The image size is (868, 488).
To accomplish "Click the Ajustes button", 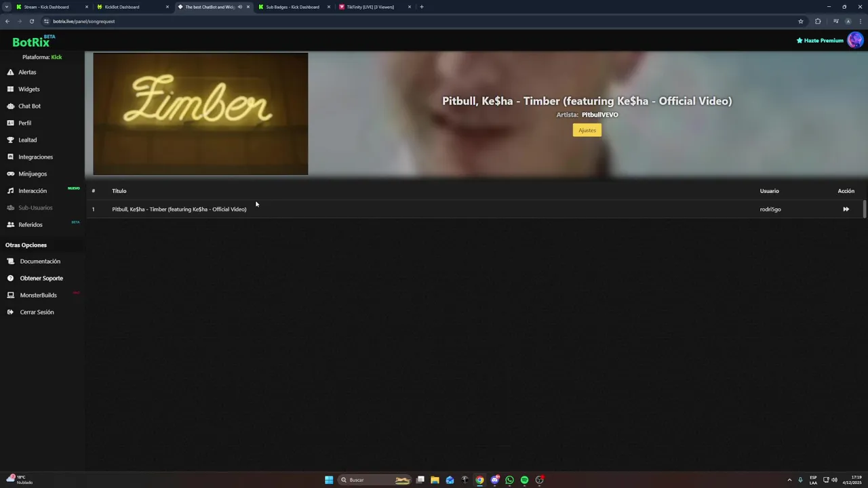I will tap(587, 130).
